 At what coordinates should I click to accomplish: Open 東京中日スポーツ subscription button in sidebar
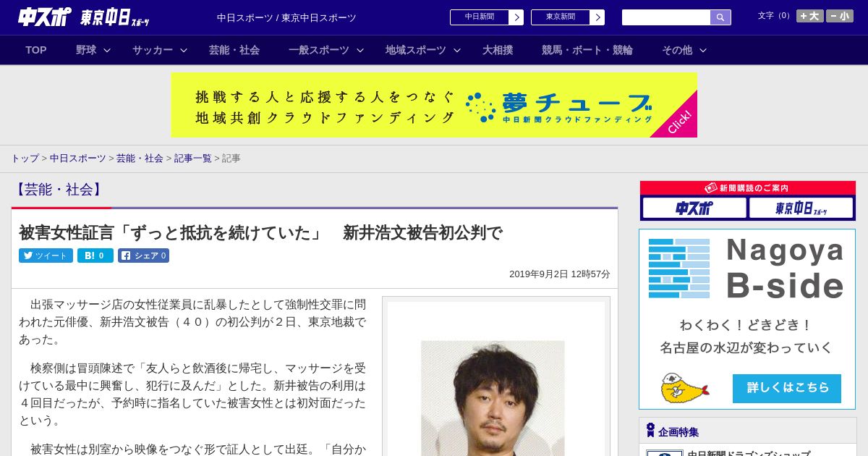[x=801, y=208]
